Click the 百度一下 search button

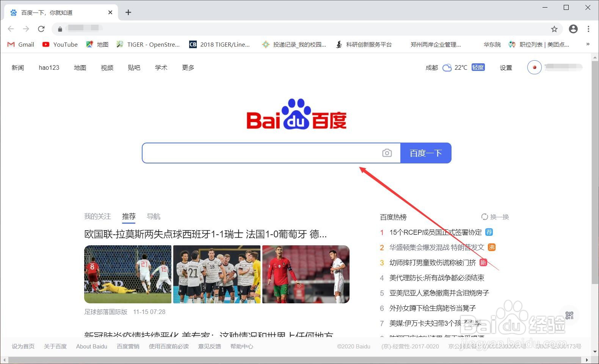(x=426, y=153)
